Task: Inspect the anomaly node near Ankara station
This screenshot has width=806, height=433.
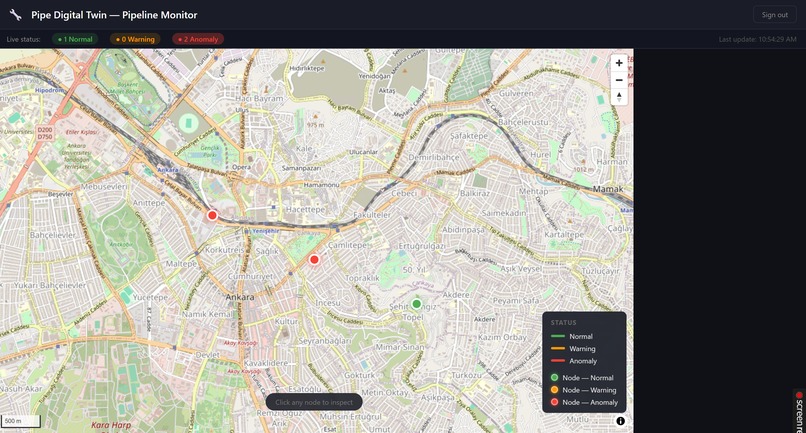Action: (x=212, y=215)
